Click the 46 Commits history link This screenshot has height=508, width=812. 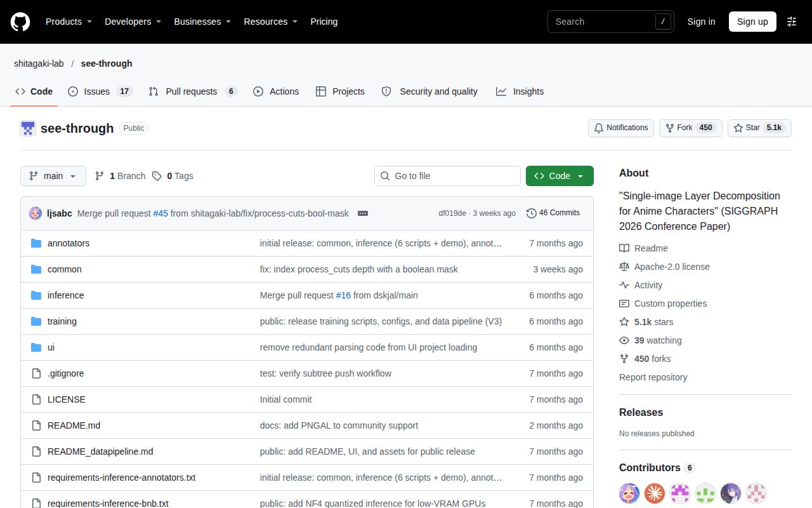(553, 213)
